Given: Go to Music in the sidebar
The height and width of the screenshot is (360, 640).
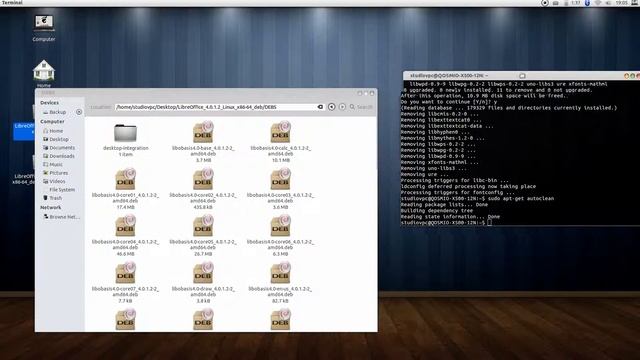Looking at the screenshot, I should pos(53,164).
